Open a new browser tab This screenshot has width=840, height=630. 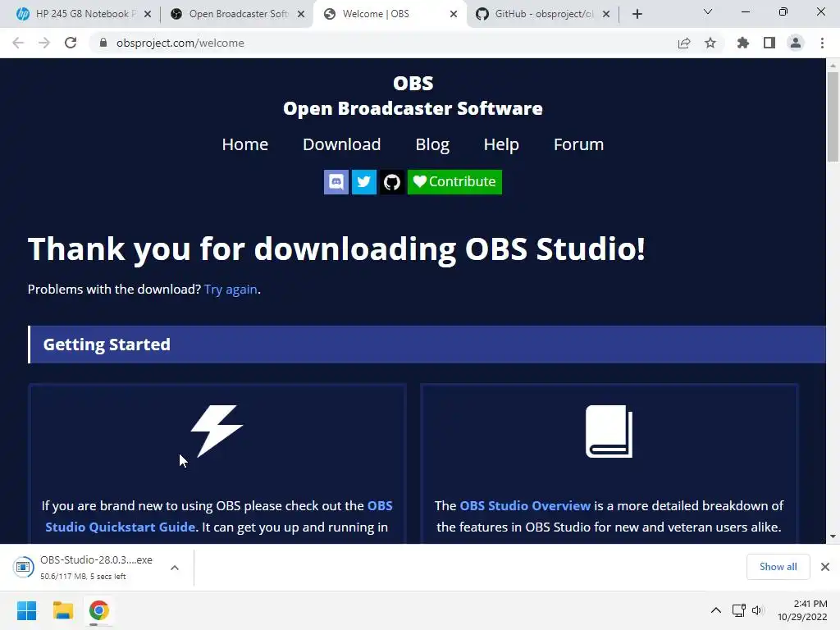pyautogui.click(x=637, y=14)
